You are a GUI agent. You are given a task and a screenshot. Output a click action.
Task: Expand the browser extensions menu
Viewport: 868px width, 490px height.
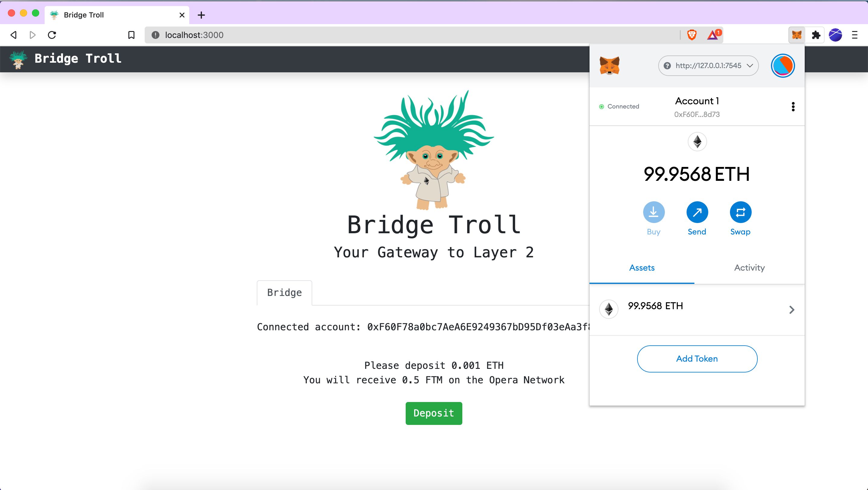coord(816,35)
